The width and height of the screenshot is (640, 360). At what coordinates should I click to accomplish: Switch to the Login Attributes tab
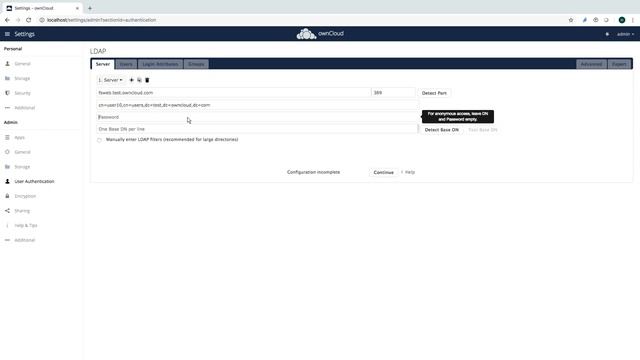(x=160, y=64)
